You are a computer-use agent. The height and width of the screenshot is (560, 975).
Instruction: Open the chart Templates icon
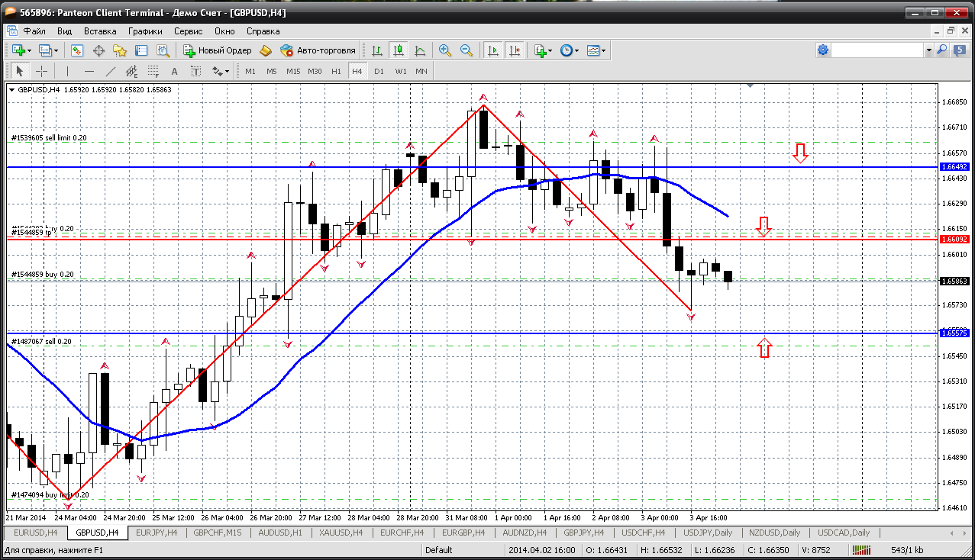pyautogui.click(x=592, y=50)
